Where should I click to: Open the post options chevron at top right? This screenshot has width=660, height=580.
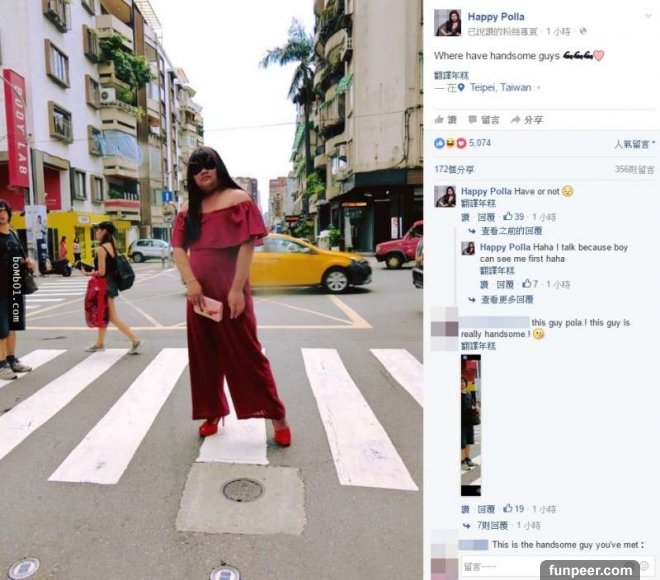tap(648, 16)
